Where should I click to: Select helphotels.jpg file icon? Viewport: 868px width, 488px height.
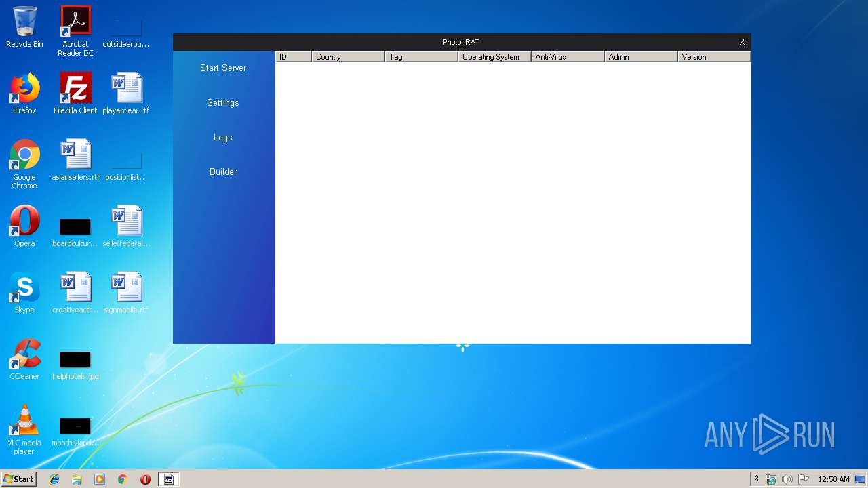click(75, 365)
